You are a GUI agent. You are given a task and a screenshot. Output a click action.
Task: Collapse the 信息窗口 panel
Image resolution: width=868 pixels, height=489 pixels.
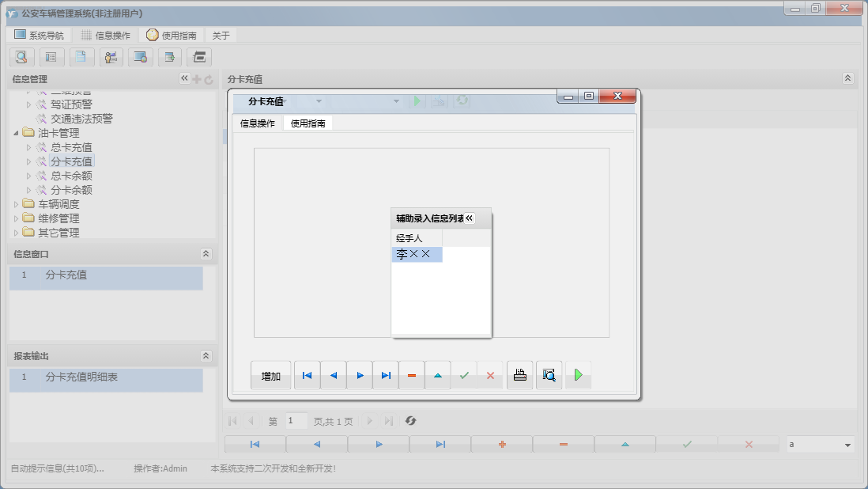point(206,254)
